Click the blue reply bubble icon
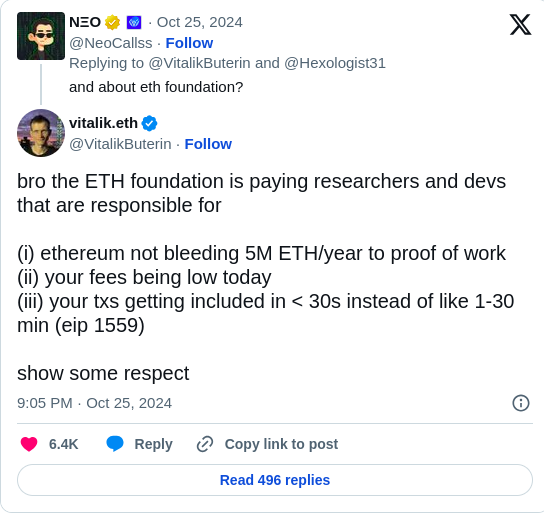544x516 pixels. pyautogui.click(x=115, y=444)
